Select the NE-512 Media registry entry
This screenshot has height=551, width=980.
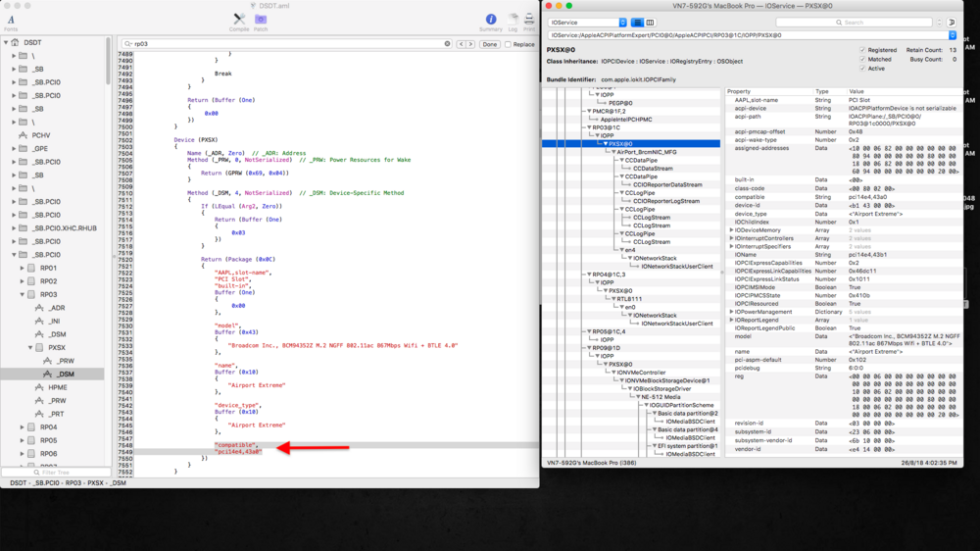click(661, 396)
